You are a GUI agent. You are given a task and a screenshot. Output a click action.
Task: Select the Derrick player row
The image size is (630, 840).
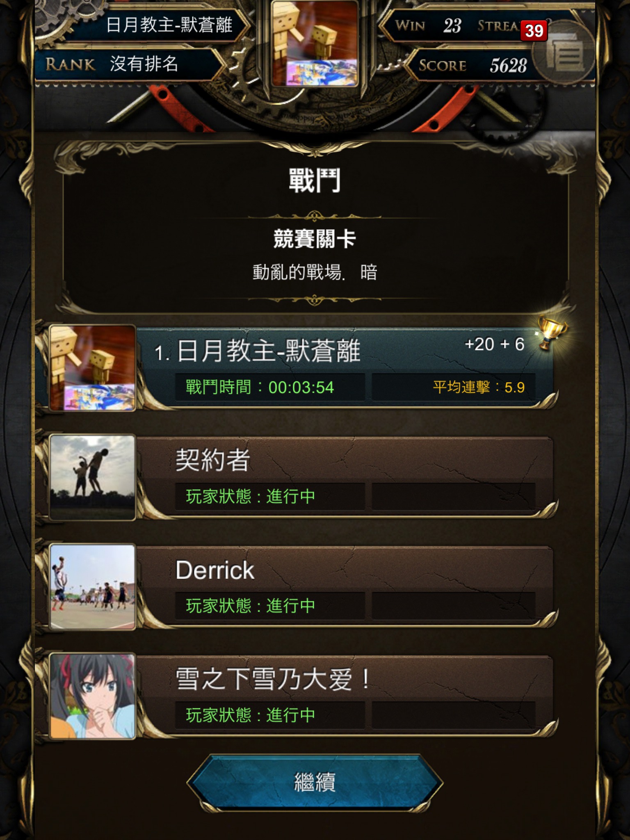pyautogui.click(x=297, y=587)
